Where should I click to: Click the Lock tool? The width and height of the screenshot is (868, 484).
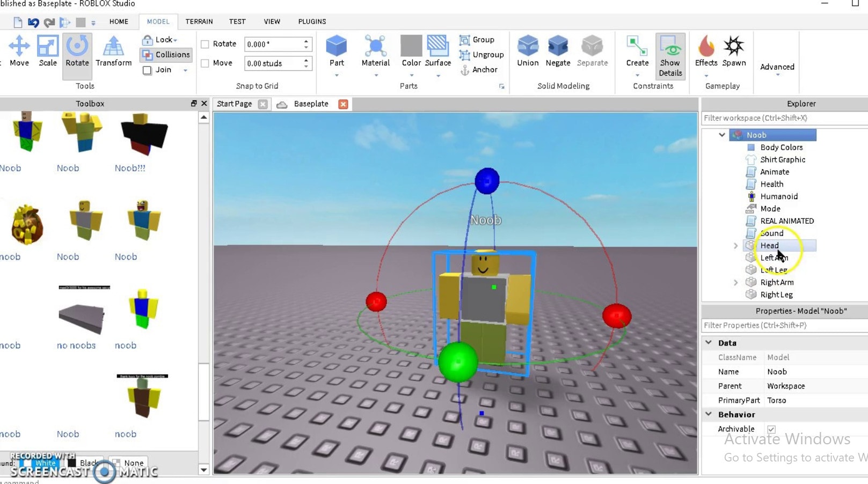[159, 40]
